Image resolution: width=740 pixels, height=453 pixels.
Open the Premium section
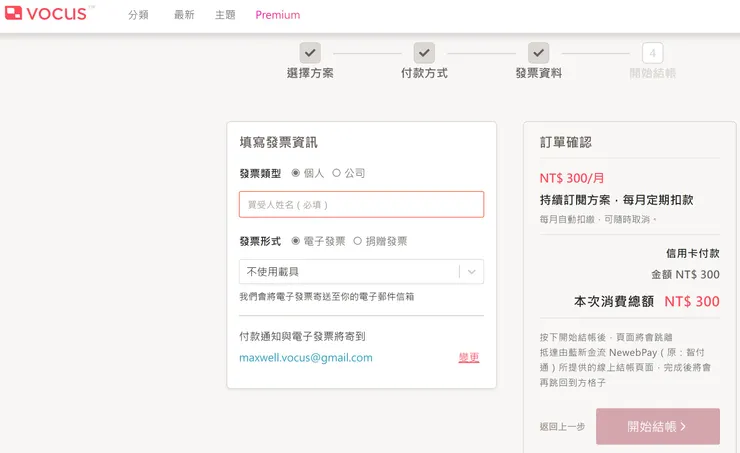pos(278,15)
